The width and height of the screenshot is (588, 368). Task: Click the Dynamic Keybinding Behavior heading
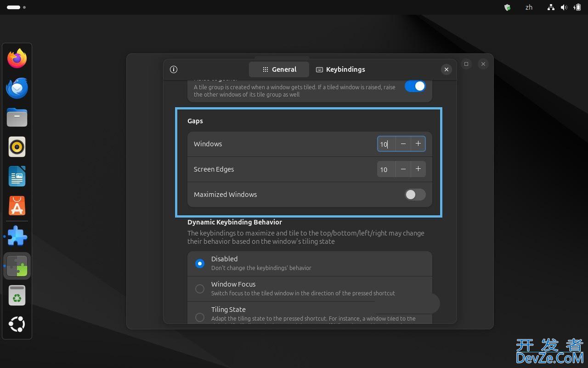coord(235,222)
